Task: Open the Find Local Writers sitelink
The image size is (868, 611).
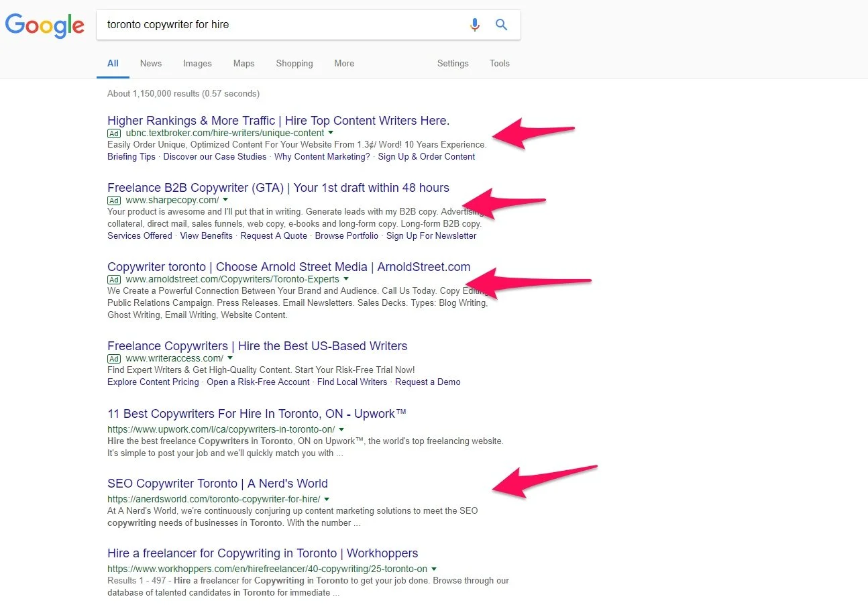Action: click(352, 382)
